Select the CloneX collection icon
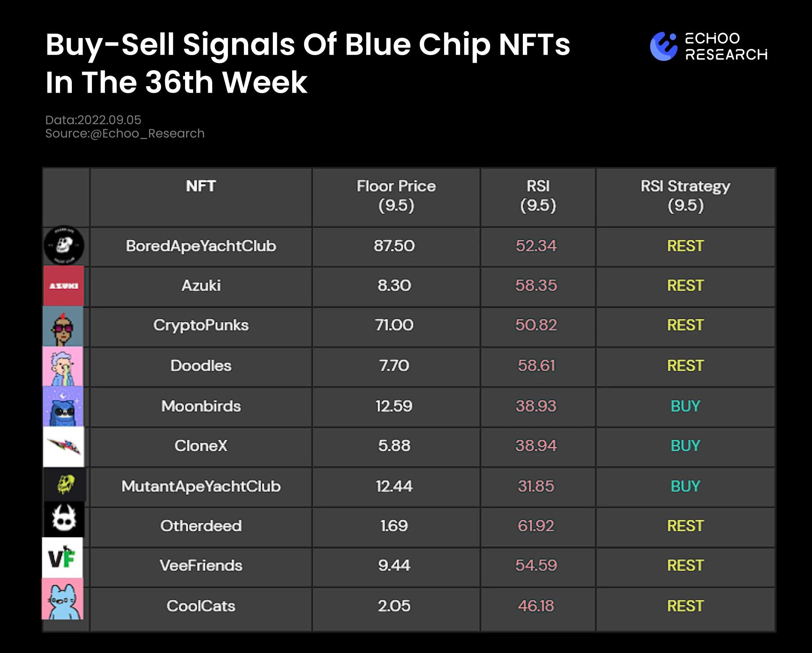Viewport: 812px width, 653px height. coord(63,447)
